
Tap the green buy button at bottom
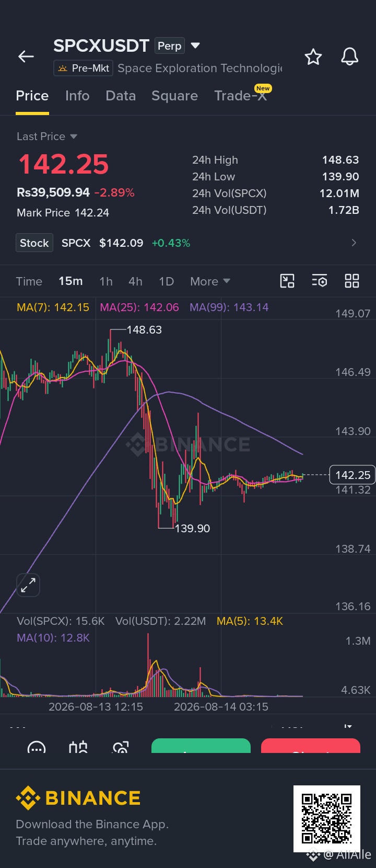[201, 746]
